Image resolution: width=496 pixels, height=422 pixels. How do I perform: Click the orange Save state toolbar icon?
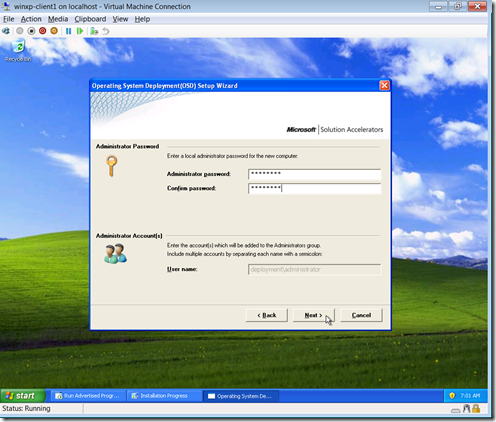coord(54,31)
